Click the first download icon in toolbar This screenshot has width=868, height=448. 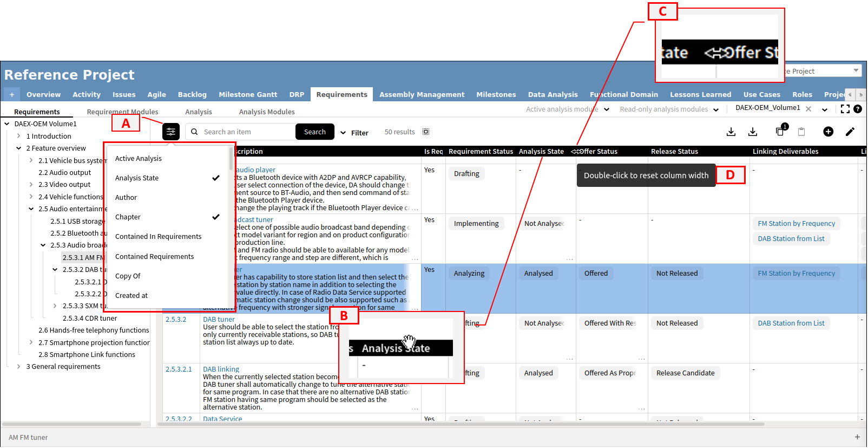point(731,132)
